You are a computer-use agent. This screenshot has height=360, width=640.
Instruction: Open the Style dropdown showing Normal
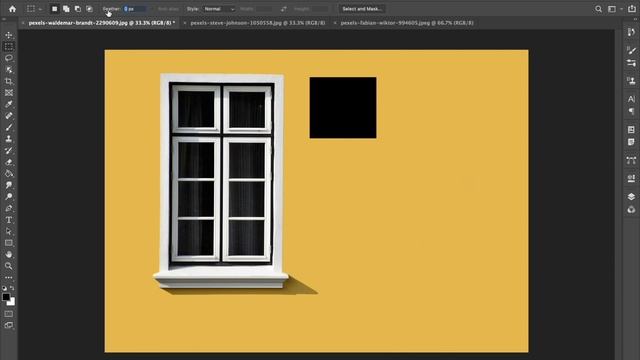click(x=219, y=9)
